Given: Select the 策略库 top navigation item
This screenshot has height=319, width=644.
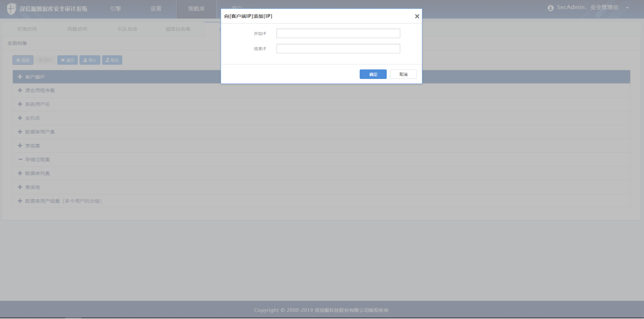Looking at the screenshot, I should tap(196, 9).
